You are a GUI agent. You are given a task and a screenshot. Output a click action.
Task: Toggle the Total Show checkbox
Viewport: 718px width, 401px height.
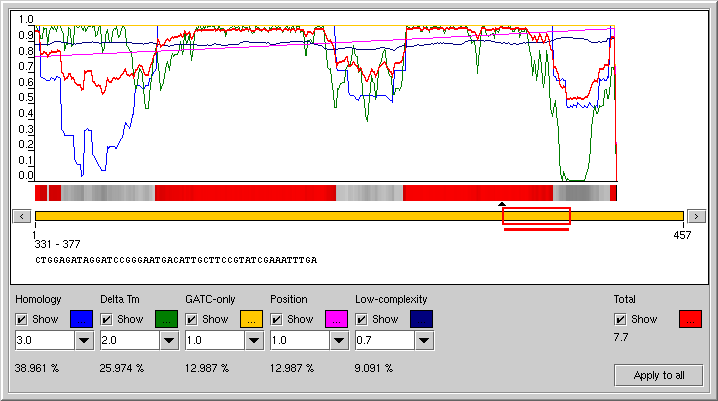point(620,319)
